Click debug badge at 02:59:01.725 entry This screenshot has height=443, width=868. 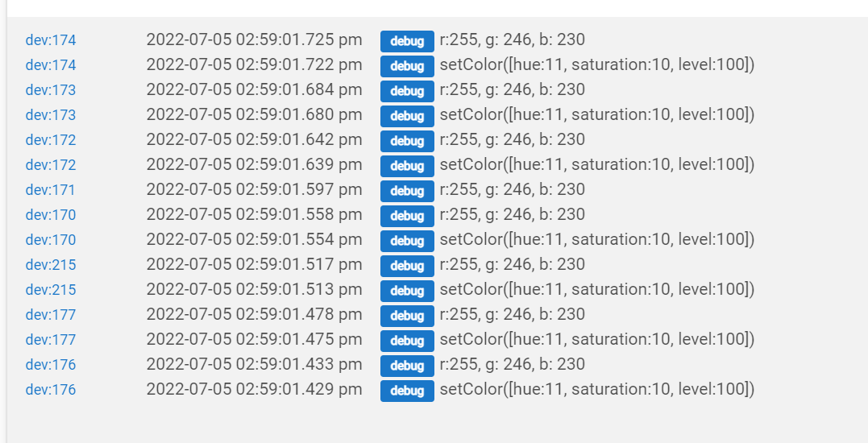407,41
